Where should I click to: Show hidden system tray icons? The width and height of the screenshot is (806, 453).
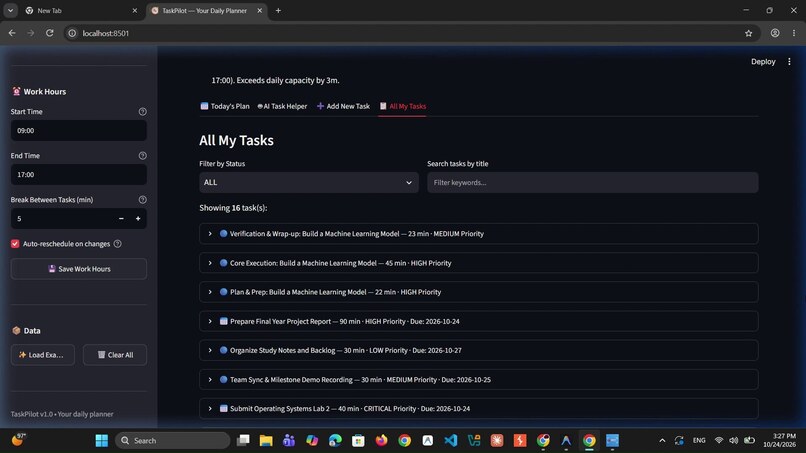662,441
